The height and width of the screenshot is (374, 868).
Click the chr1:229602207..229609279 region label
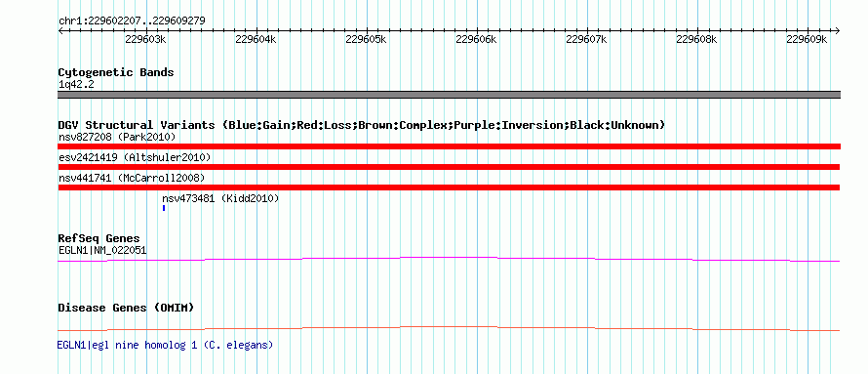pyautogui.click(x=132, y=21)
